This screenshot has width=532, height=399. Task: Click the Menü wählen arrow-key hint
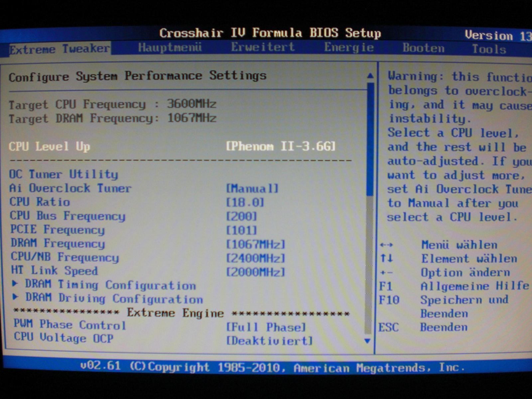coord(439,245)
